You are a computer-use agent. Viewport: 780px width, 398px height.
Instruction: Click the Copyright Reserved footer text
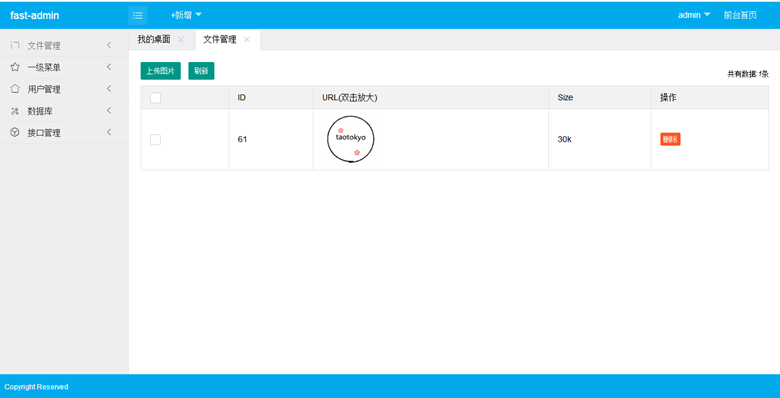36,387
